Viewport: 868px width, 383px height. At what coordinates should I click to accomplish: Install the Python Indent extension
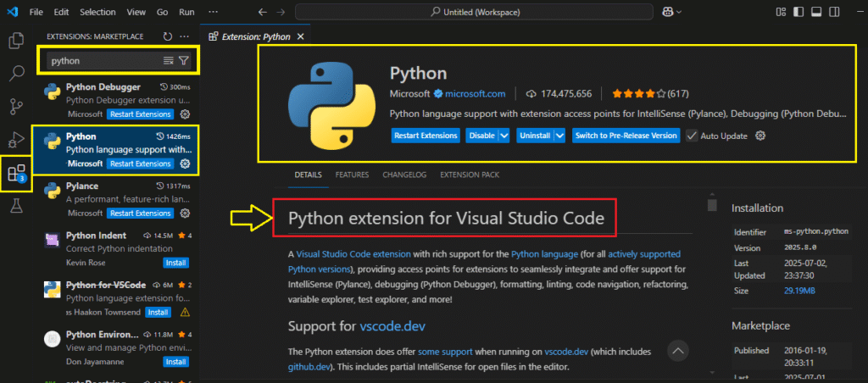pyautogui.click(x=176, y=263)
